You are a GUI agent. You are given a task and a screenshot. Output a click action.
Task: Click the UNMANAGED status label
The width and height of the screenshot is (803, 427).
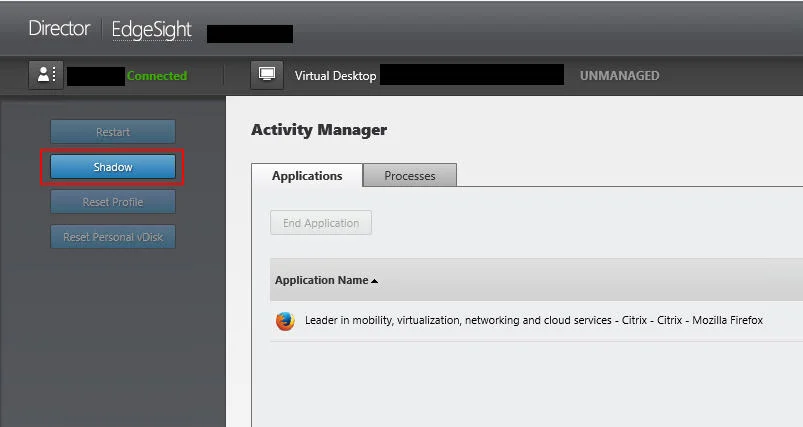pyautogui.click(x=619, y=76)
